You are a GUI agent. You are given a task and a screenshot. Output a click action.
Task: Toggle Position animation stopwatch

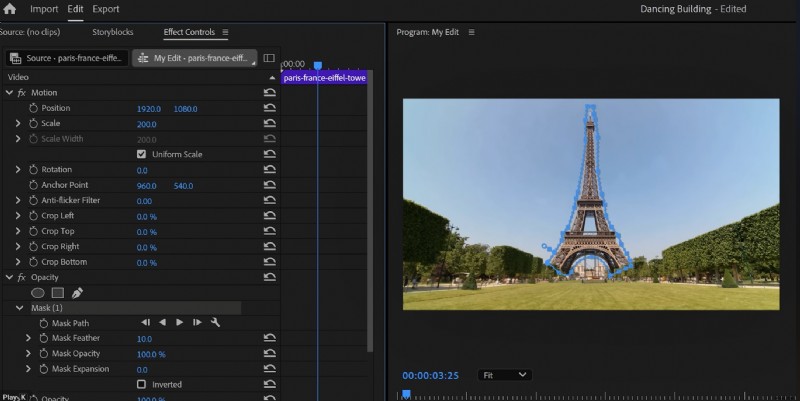pyautogui.click(x=33, y=108)
